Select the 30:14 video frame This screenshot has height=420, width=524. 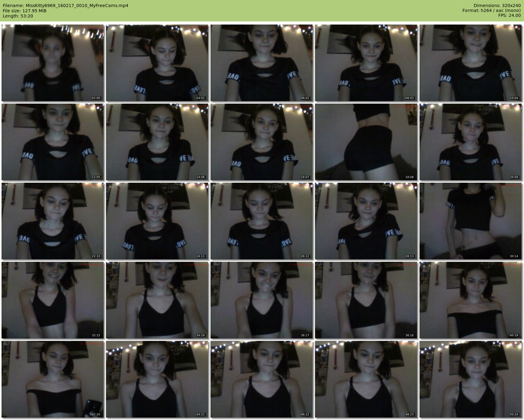click(471, 221)
